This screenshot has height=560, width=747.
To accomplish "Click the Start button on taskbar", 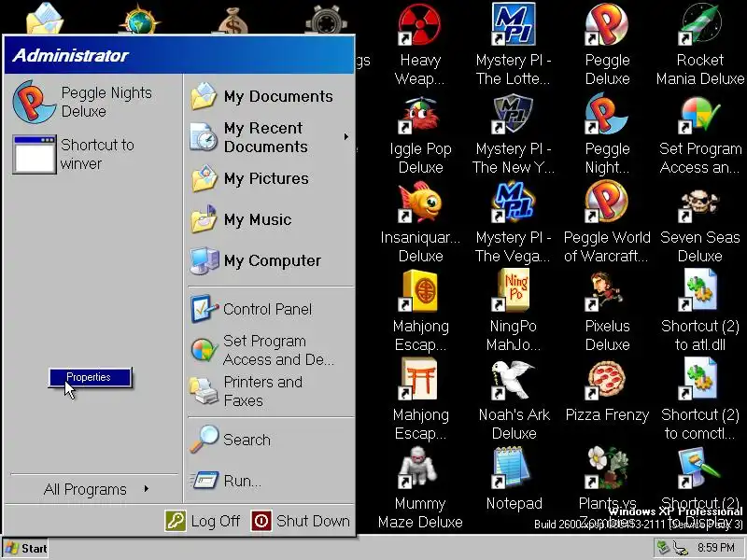I will [25, 549].
